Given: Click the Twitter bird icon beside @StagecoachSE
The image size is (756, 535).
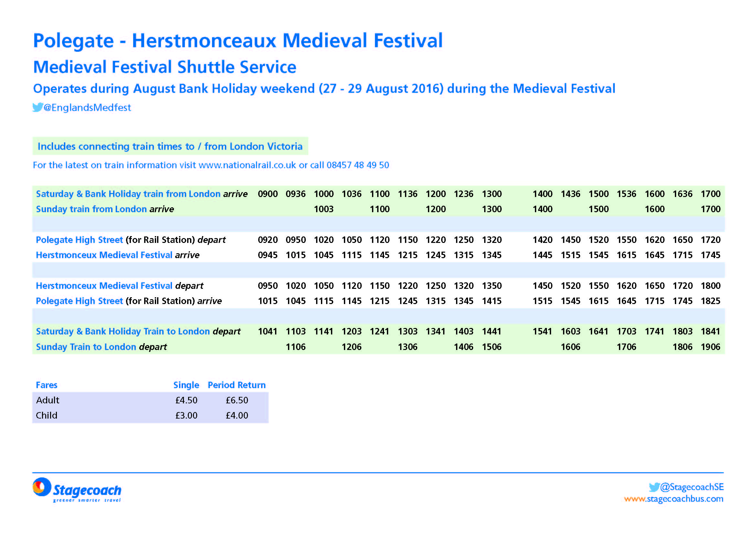Looking at the screenshot, I should pos(654,487).
